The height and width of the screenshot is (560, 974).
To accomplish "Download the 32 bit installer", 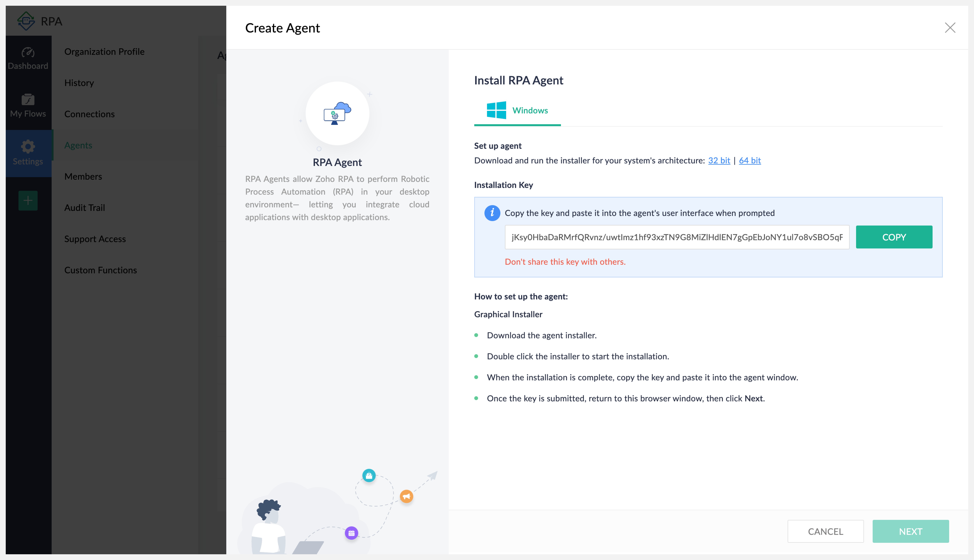I will pos(719,160).
